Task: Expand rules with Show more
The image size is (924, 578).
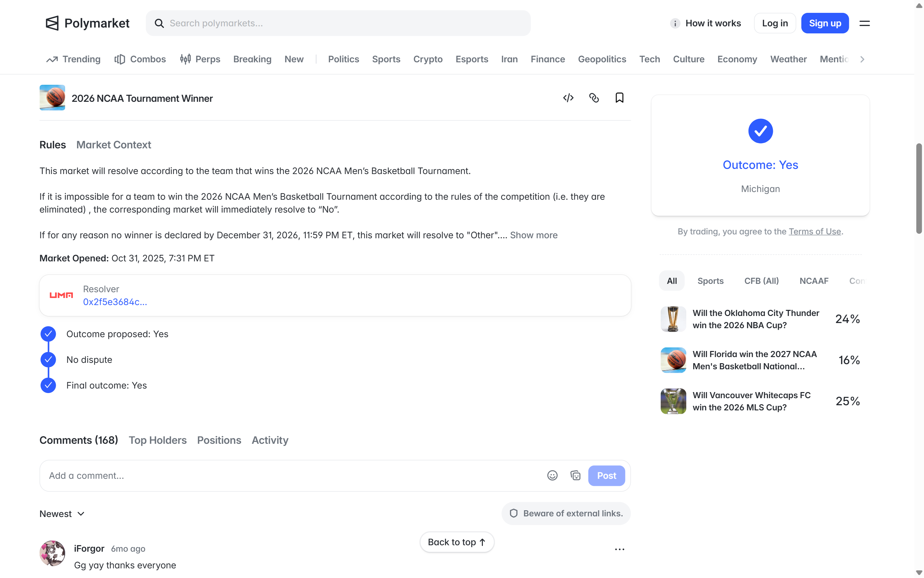Action: click(x=534, y=235)
